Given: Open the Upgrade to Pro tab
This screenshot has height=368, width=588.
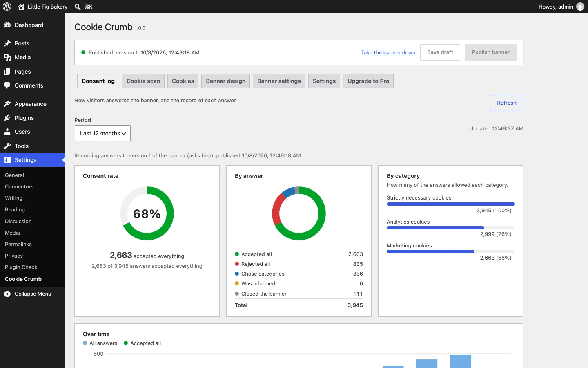Looking at the screenshot, I should [x=368, y=81].
